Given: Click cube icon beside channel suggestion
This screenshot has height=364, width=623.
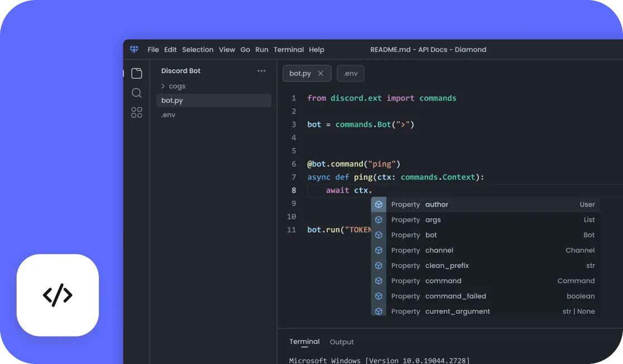Looking at the screenshot, I should point(378,250).
